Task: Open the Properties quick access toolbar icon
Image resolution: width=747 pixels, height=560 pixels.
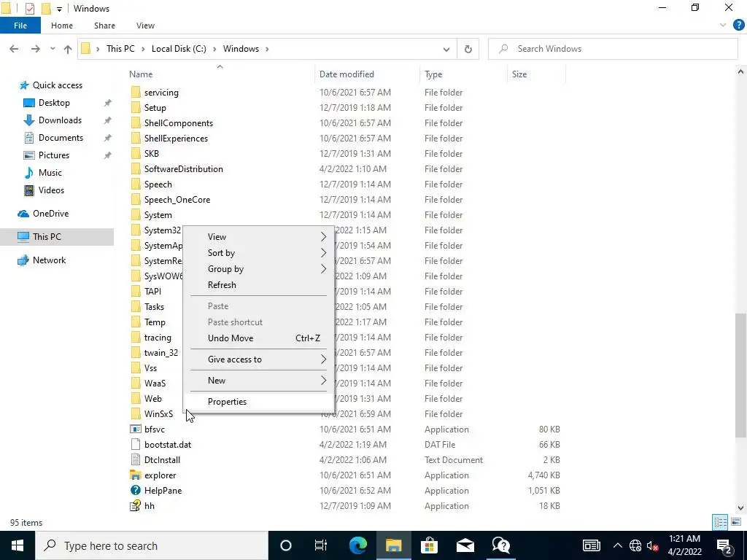Action: click(29, 8)
